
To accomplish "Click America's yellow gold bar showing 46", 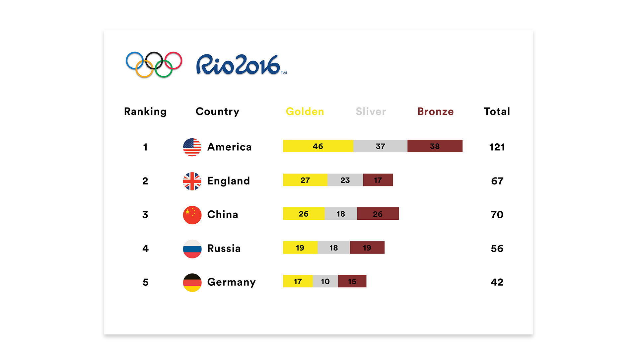I will click(x=318, y=146).
